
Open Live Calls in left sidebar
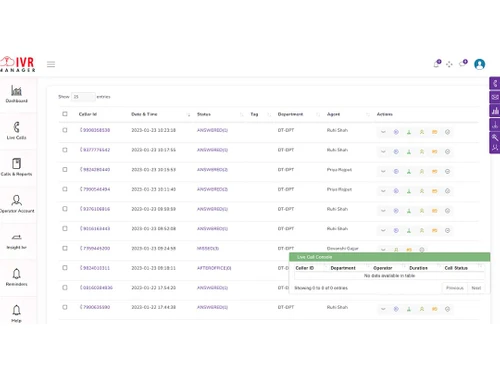[17, 131]
